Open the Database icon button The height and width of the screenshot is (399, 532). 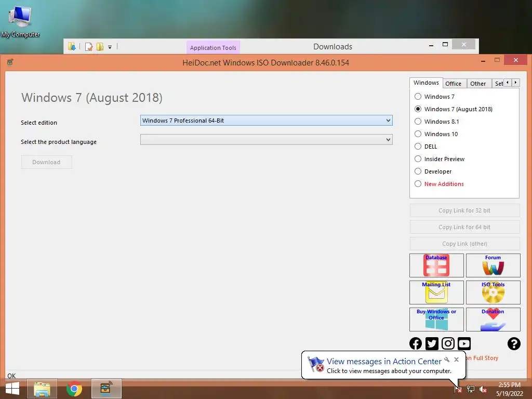coord(436,265)
